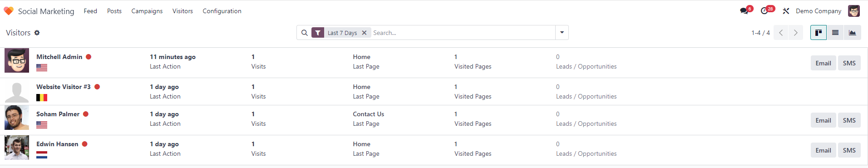The height and width of the screenshot is (168, 868).
Task: Open the Campaigns menu
Action: coord(147,11)
